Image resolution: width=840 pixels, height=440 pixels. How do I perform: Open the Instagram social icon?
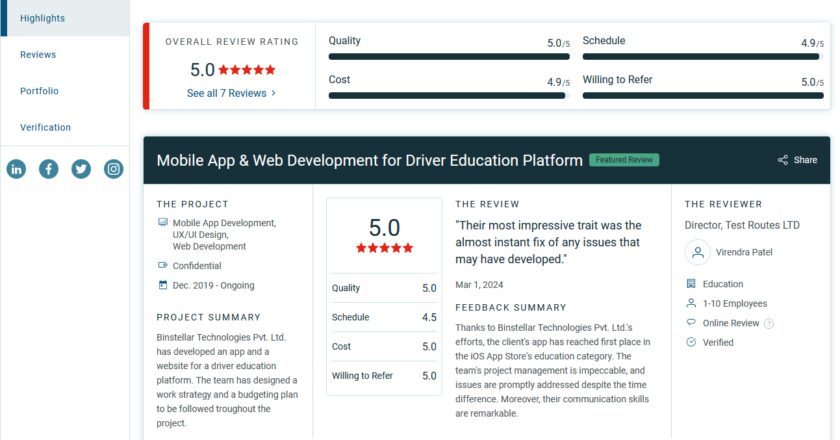click(x=114, y=169)
